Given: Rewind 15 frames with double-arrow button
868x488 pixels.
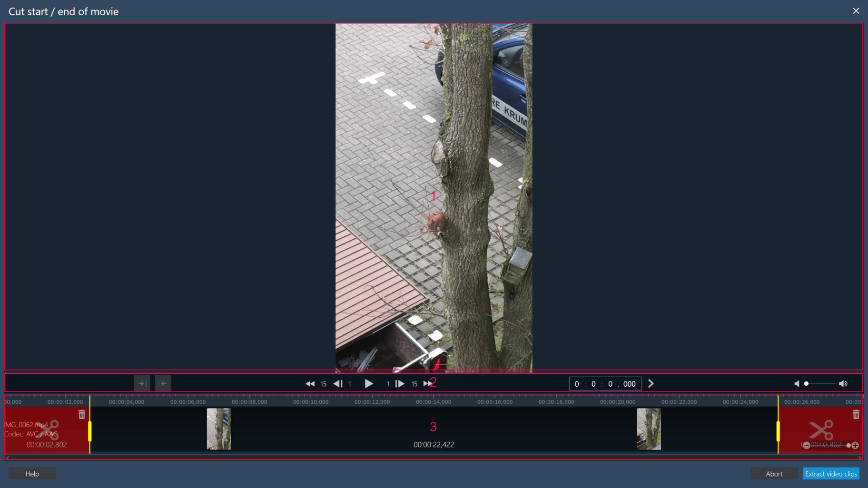Looking at the screenshot, I should pos(310,384).
